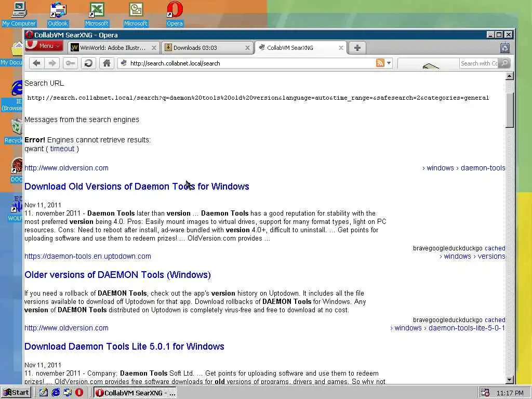Click the search magnifier button

(504, 63)
